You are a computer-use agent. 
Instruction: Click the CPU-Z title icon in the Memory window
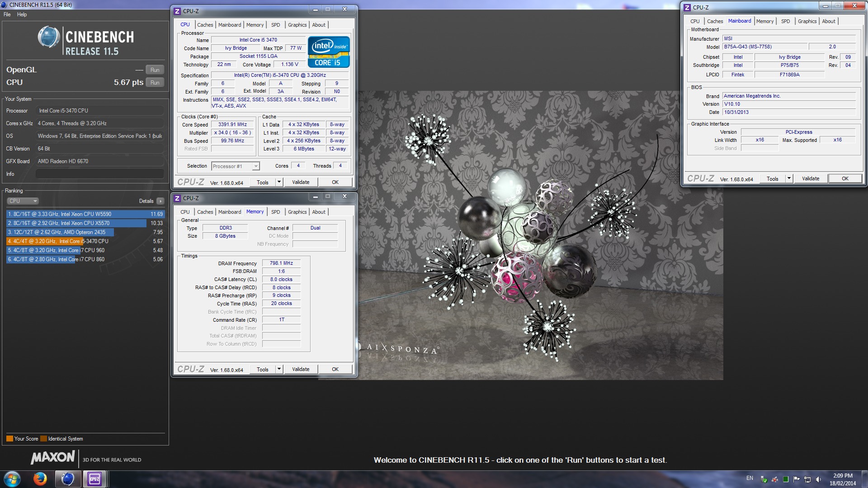tap(178, 198)
